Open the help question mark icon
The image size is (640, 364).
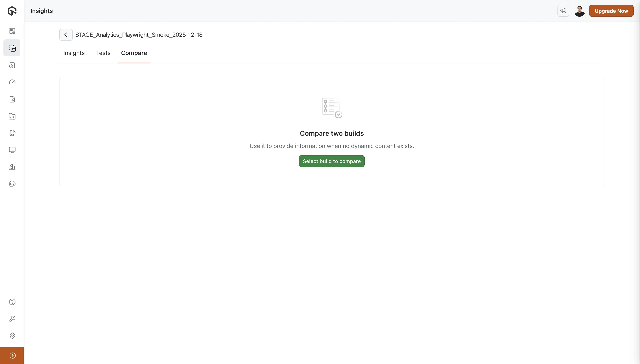[x=12, y=302]
